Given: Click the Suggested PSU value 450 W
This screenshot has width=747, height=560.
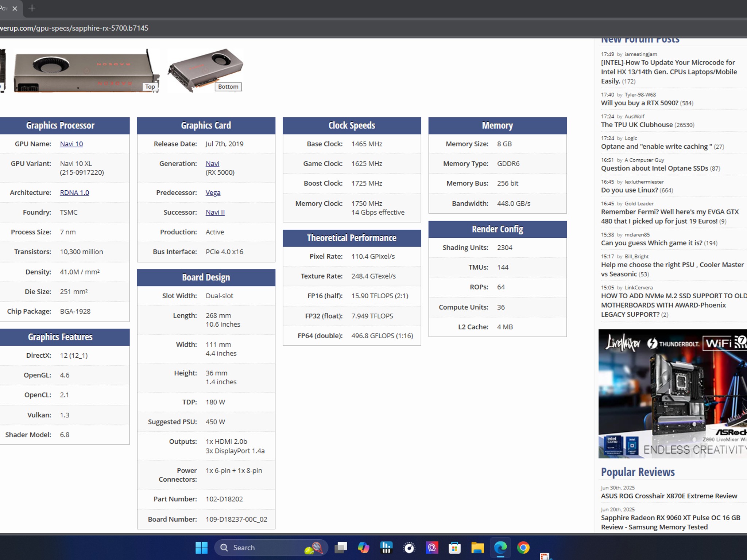Looking at the screenshot, I should pos(215,422).
